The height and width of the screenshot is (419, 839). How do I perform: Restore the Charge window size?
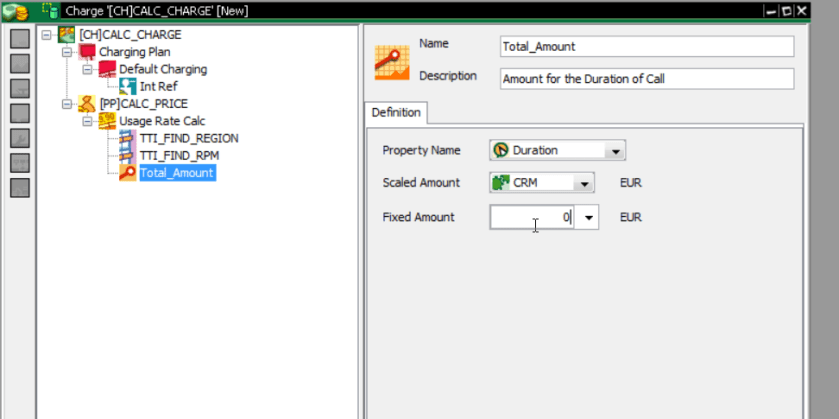786,11
